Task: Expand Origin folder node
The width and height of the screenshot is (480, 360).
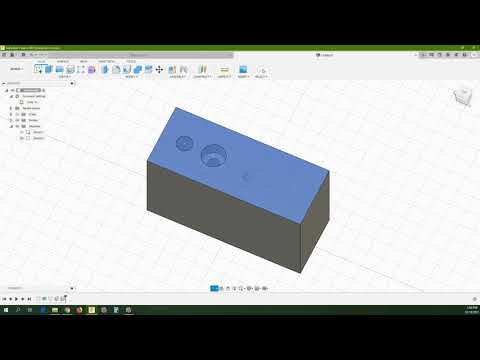Action: [x=11, y=114]
